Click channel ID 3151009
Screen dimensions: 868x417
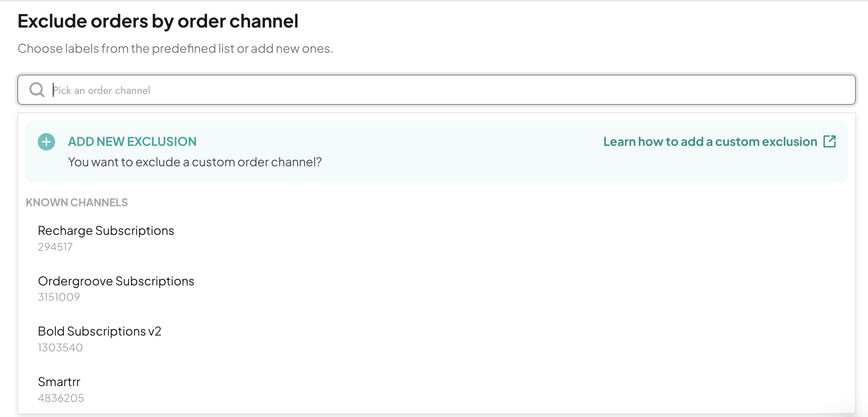click(x=59, y=297)
